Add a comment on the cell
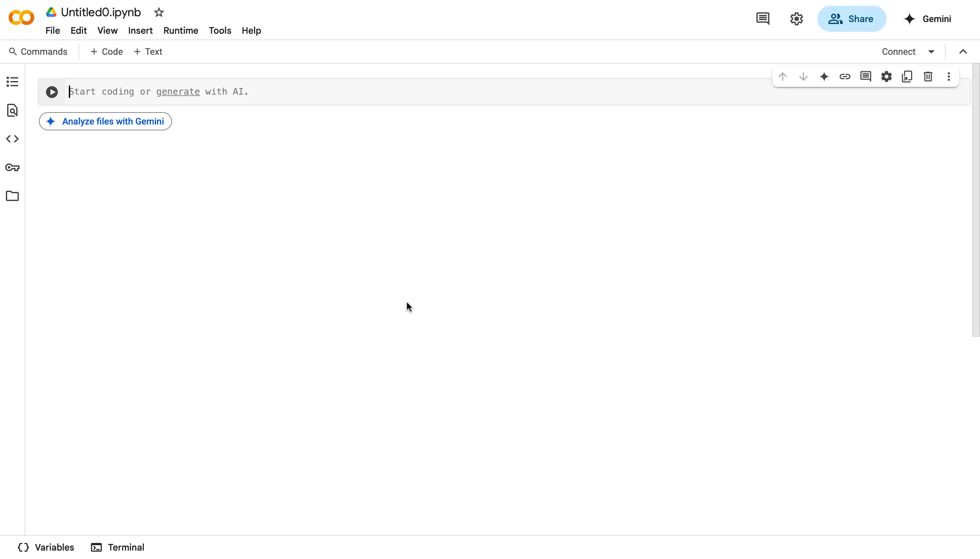This screenshot has width=980, height=559. pos(865,77)
